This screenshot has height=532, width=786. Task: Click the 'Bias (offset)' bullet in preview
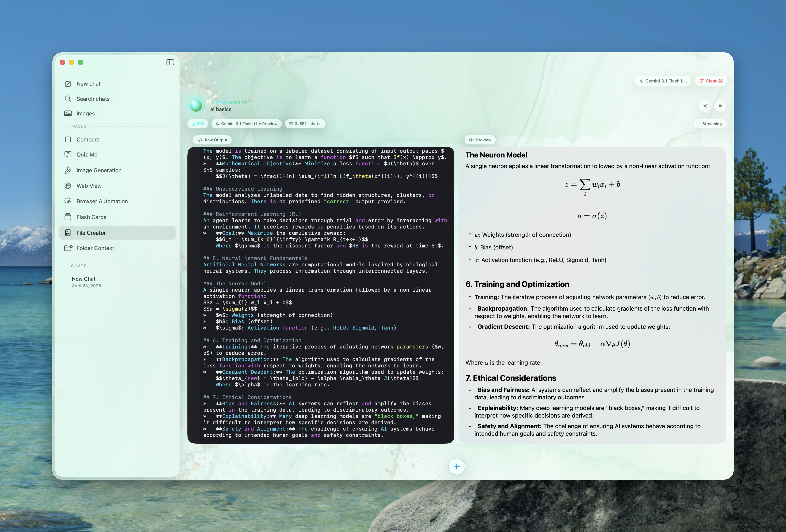(x=493, y=247)
